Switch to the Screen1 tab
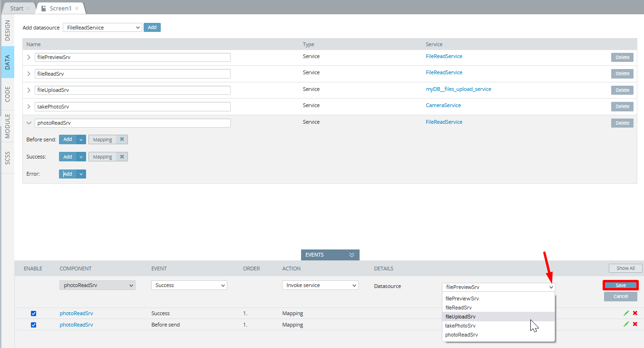The width and height of the screenshot is (644, 348). (x=60, y=9)
